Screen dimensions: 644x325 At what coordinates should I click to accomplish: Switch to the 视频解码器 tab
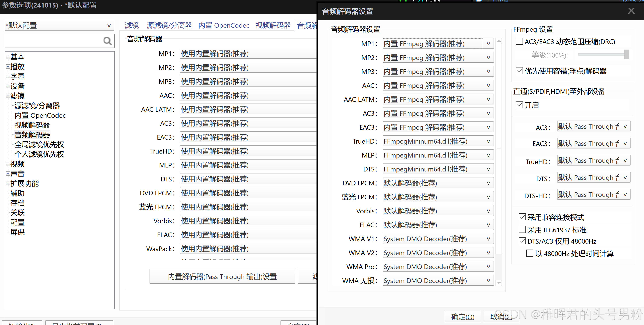(273, 25)
